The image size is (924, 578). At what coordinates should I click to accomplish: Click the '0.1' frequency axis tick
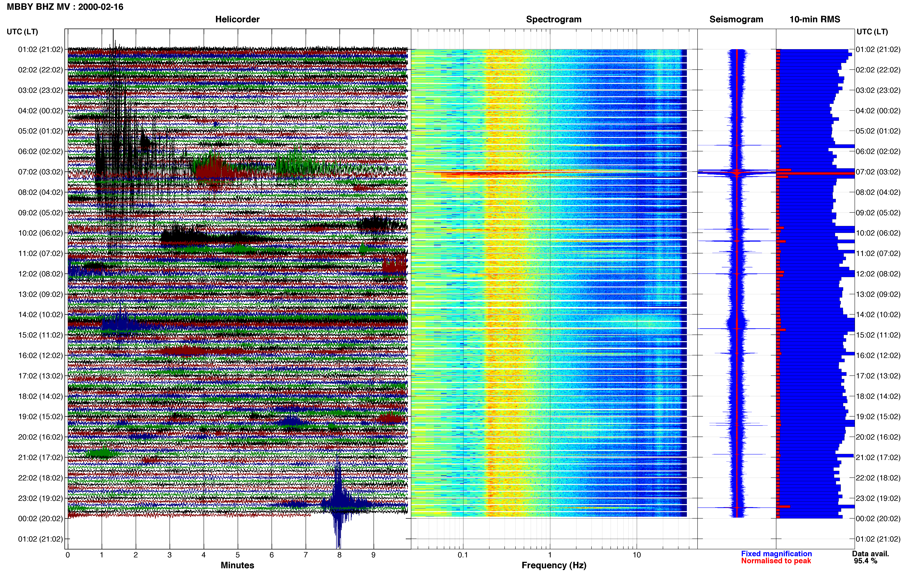[x=463, y=555]
